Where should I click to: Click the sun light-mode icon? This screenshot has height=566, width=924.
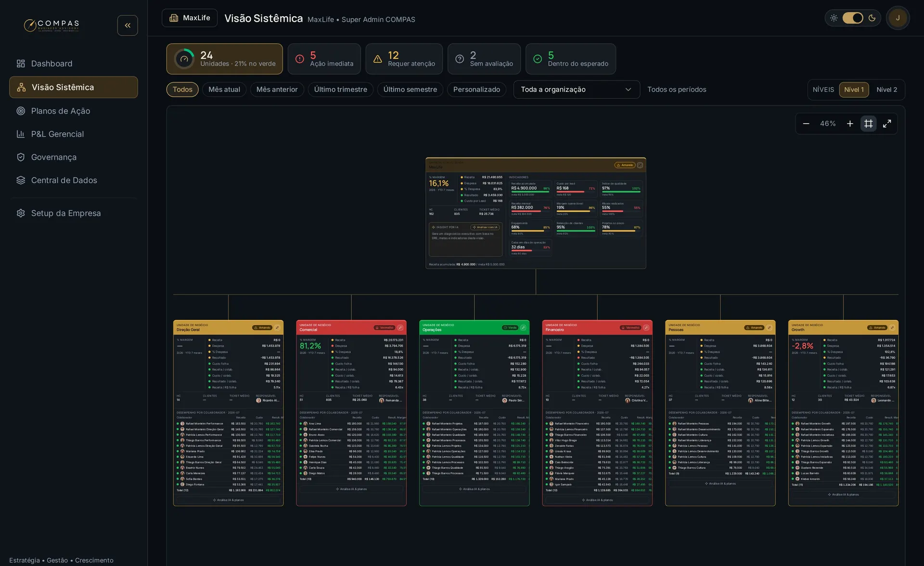click(834, 18)
